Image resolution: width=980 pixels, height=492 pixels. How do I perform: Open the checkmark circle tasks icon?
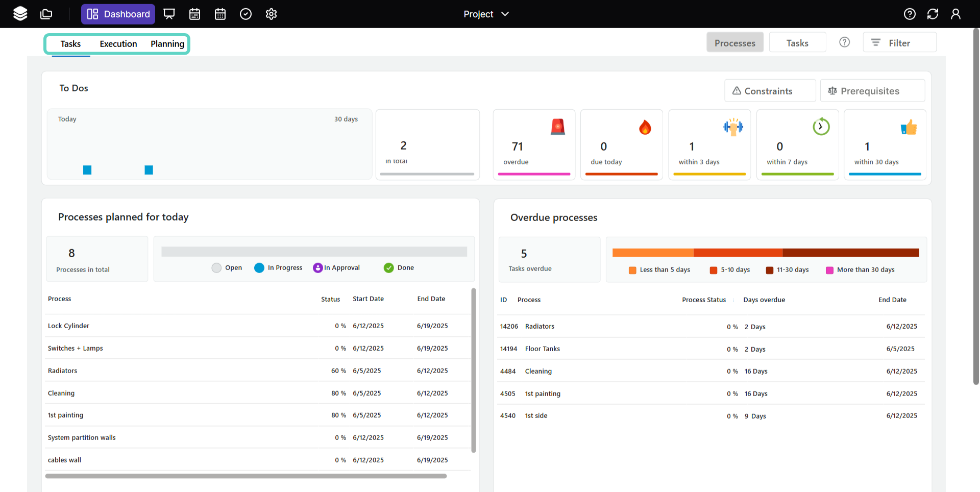tap(246, 14)
